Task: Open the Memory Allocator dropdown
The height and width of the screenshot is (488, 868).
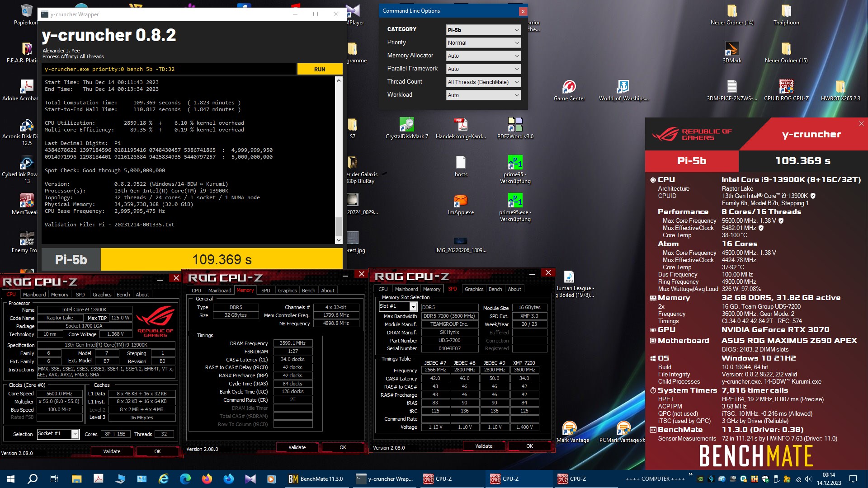Action: coord(483,56)
